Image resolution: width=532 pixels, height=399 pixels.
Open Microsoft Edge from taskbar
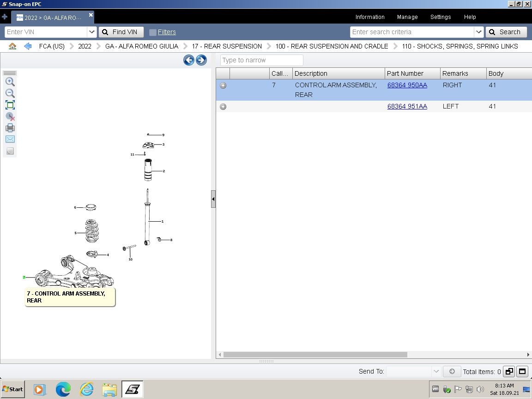click(x=63, y=389)
